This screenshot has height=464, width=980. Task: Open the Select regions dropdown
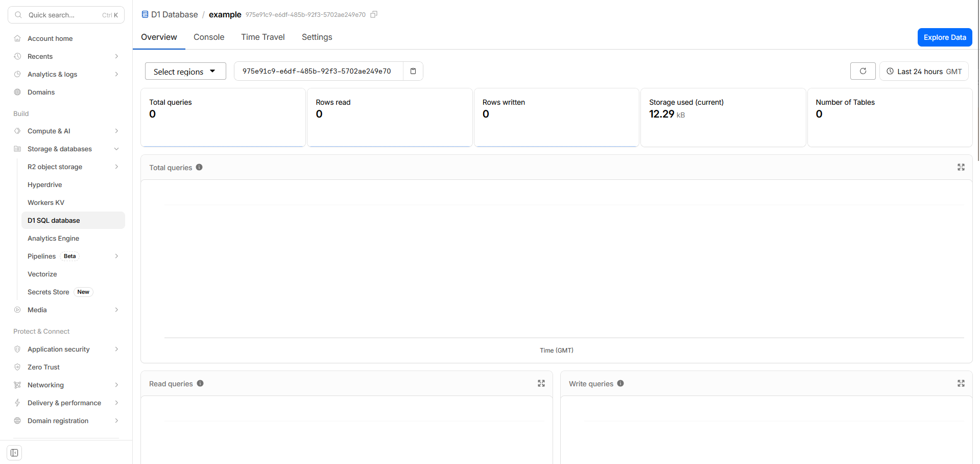(x=185, y=71)
